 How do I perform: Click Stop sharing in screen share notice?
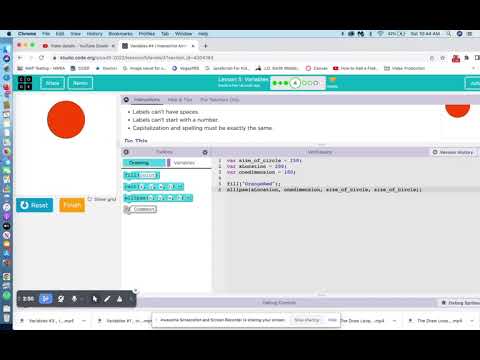307,320
